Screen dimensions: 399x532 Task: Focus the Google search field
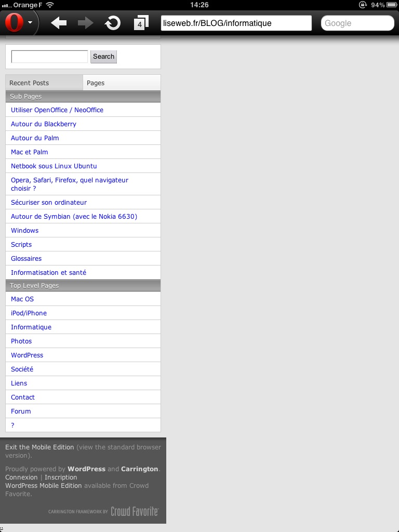(x=357, y=23)
